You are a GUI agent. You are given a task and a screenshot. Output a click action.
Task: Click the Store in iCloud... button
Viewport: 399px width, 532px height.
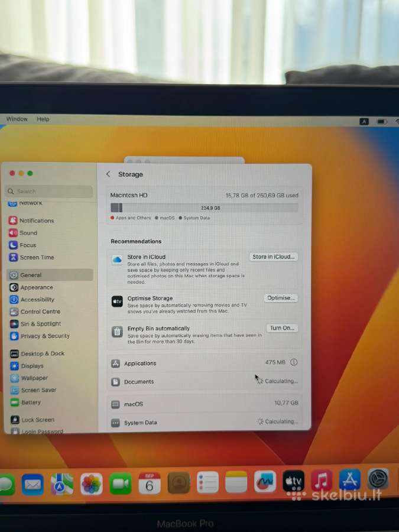(274, 257)
